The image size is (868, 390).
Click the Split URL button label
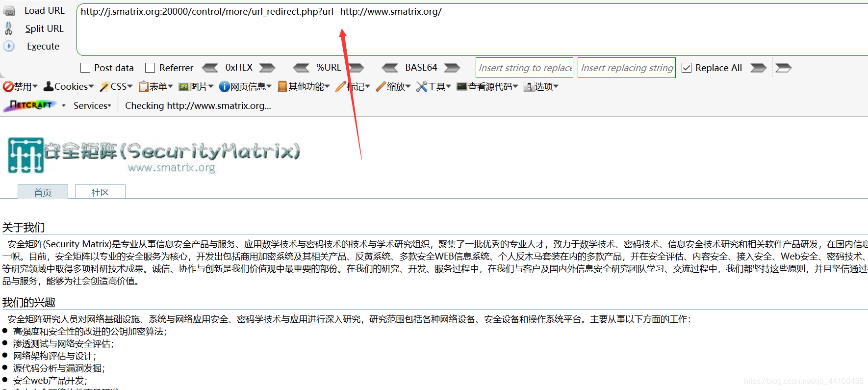(x=44, y=28)
